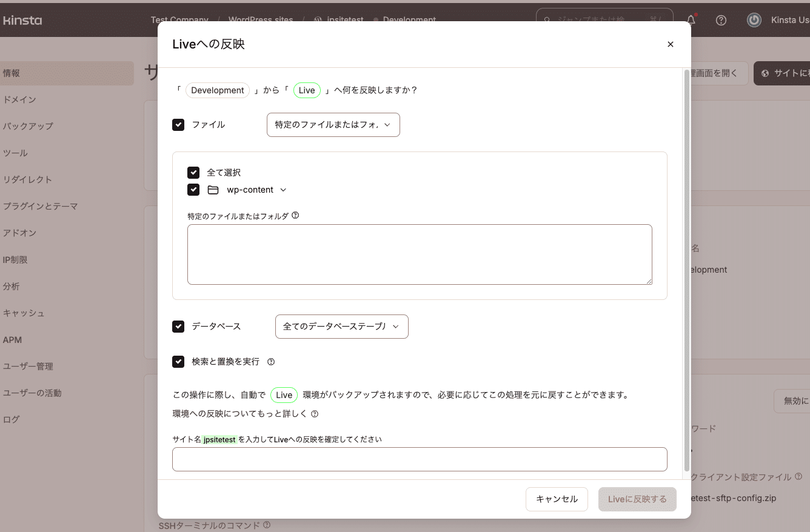Screen dimensions: 810x532
Task: Open the 特定のファイルまたはフォルダ file selection dropdown
Action: click(x=333, y=124)
